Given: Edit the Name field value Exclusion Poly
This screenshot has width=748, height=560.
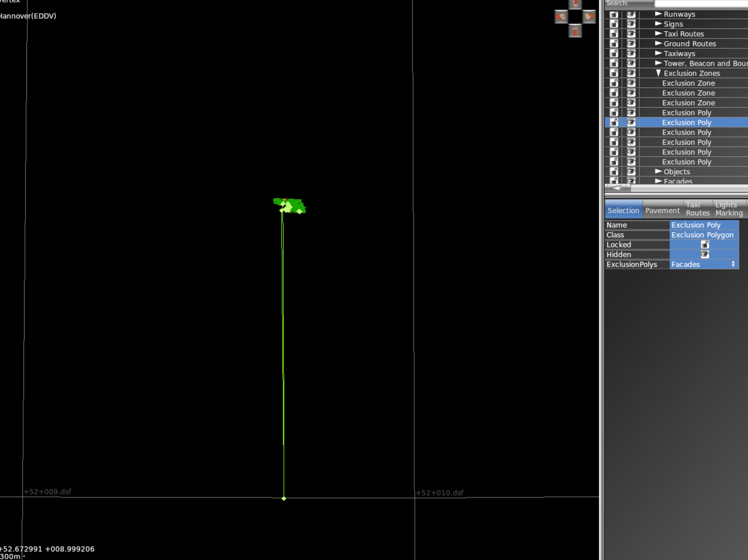Looking at the screenshot, I should (x=704, y=225).
